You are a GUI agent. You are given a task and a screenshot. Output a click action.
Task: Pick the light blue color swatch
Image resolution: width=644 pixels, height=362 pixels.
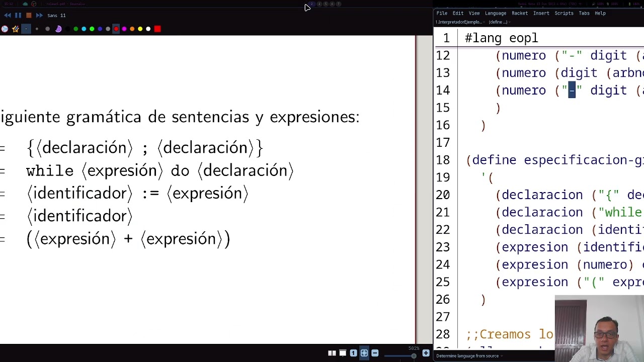84,29
